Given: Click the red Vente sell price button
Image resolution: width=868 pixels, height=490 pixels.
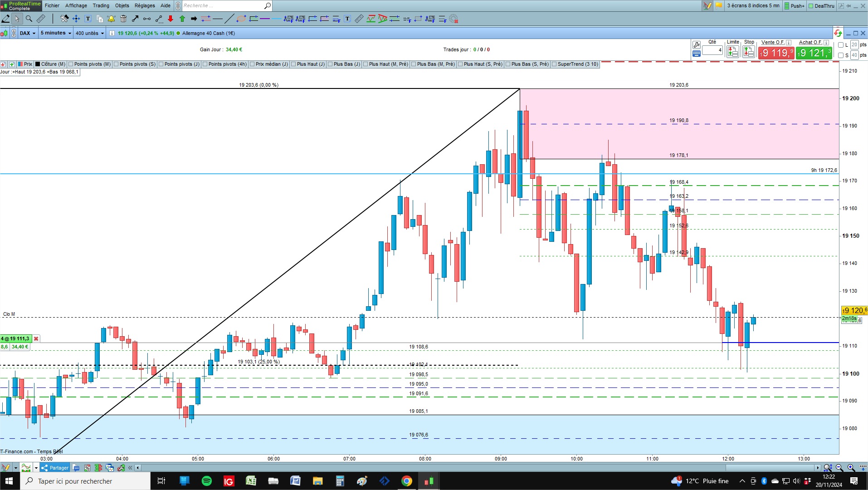Looking at the screenshot, I should click(776, 53).
